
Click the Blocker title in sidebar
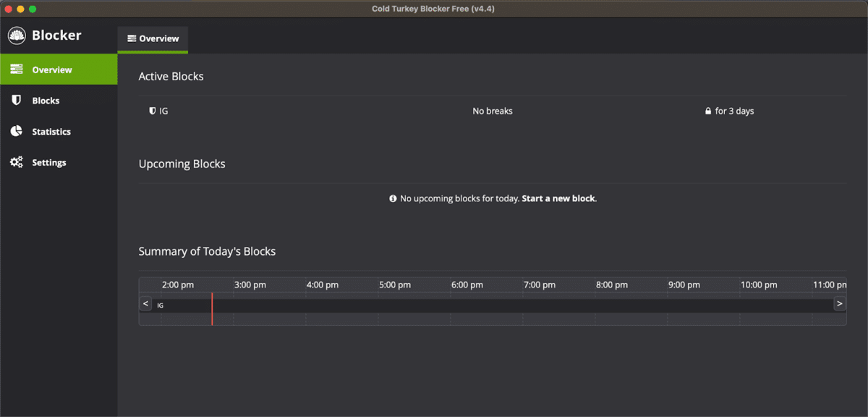pyautogui.click(x=56, y=35)
